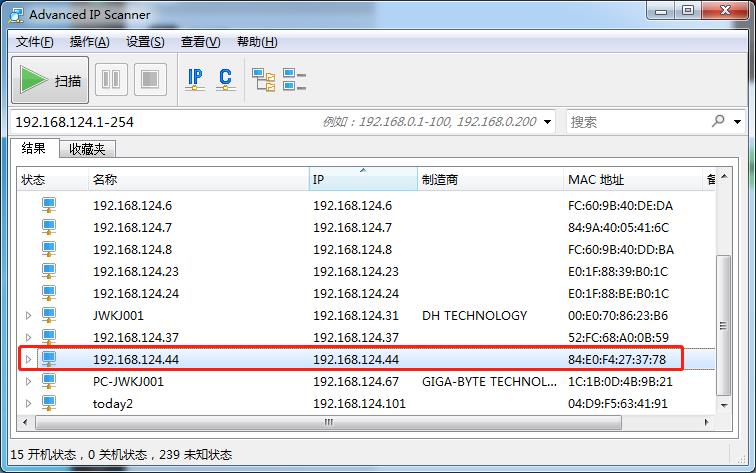Image resolution: width=756 pixels, height=473 pixels.
Task: Click the expand all tree icon
Action: point(263,80)
